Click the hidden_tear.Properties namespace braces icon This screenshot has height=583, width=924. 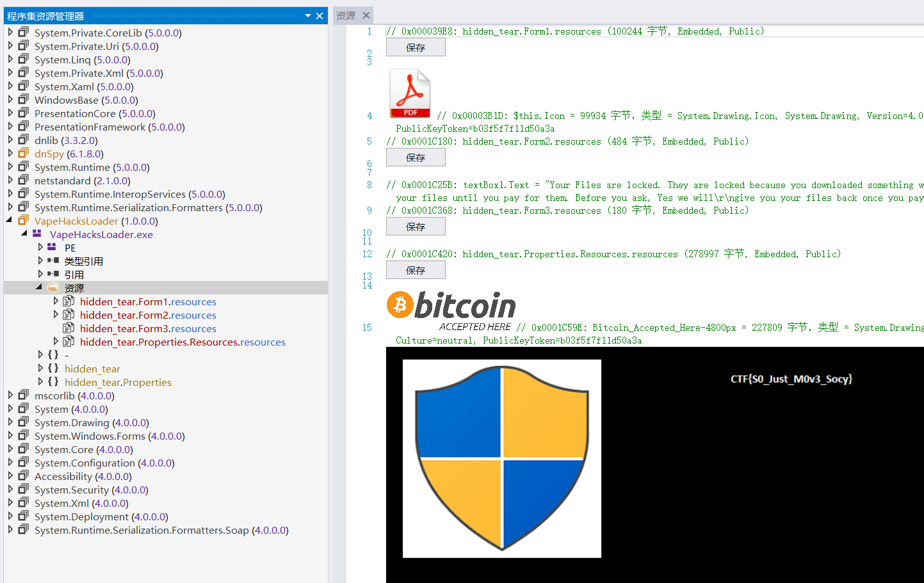[x=53, y=381]
